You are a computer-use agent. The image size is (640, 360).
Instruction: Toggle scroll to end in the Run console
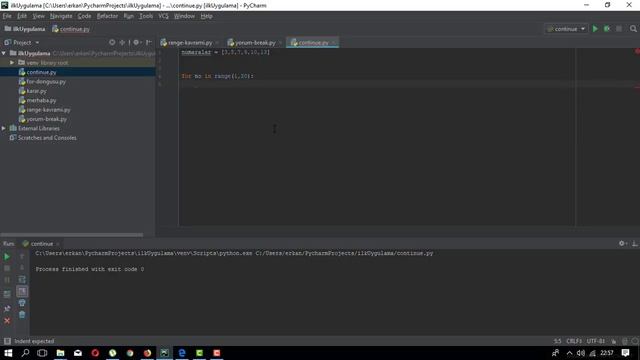point(22,291)
